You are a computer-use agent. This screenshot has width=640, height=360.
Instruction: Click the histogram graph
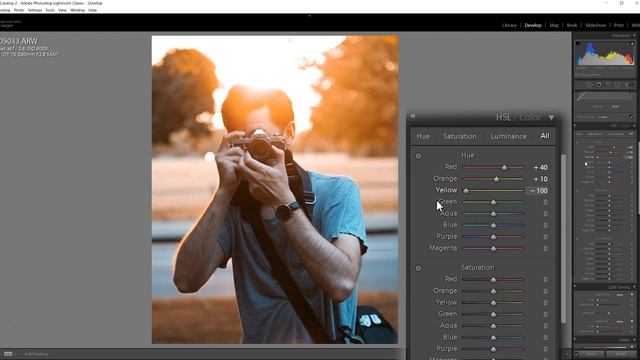[x=605, y=53]
